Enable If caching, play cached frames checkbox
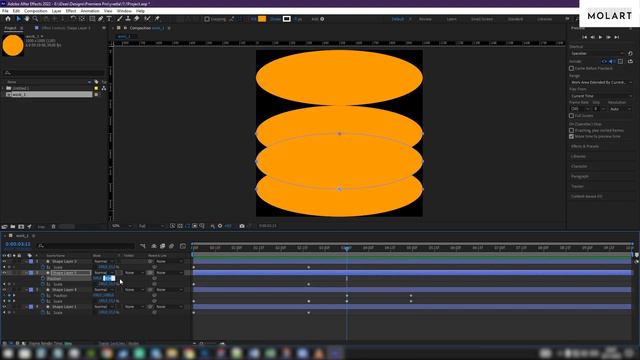 (571, 130)
